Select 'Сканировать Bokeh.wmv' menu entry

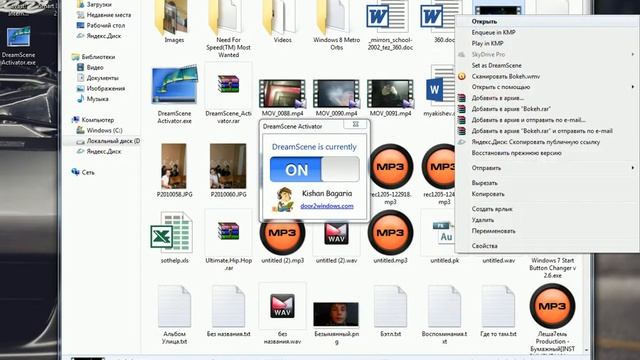[506, 76]
